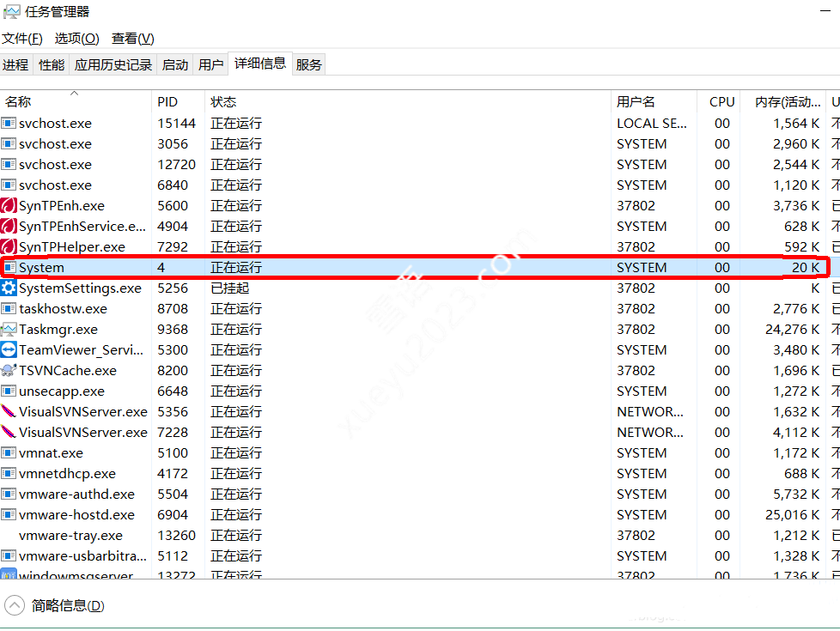
Task: Click the 简略信息(D) link text
Action: [x=68, y=606]
